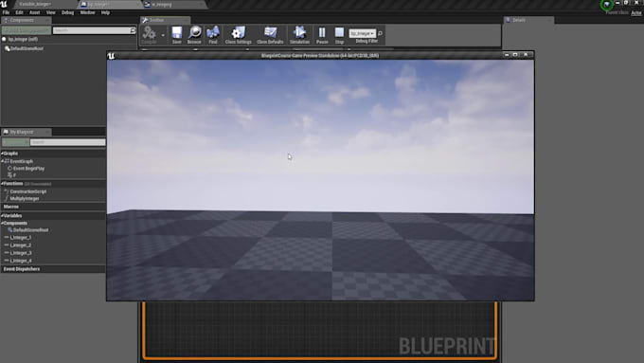Collapse the Functions section
644x363 pixels.
[x=2, y=184]
